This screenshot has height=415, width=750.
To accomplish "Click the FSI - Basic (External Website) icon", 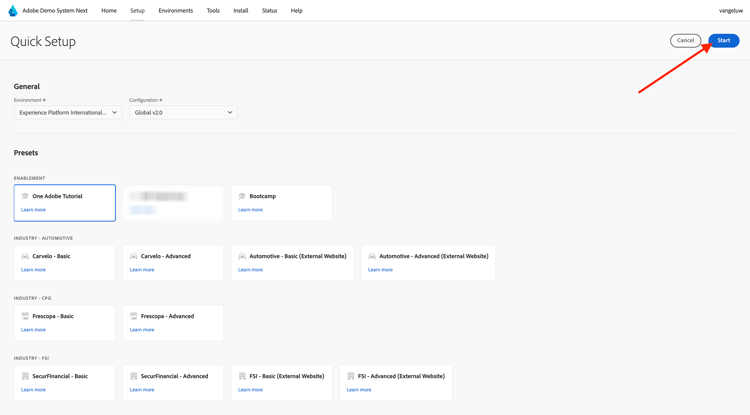I will click(x=242, y=376).
